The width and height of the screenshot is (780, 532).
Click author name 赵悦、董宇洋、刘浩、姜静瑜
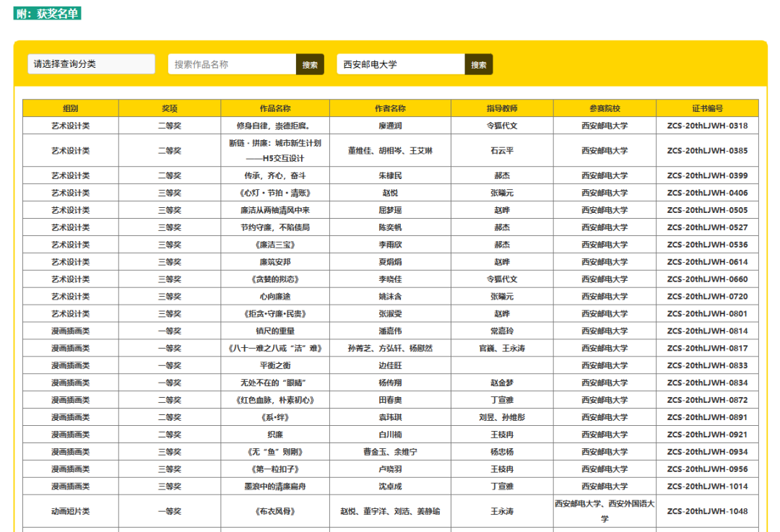[390, 512]
